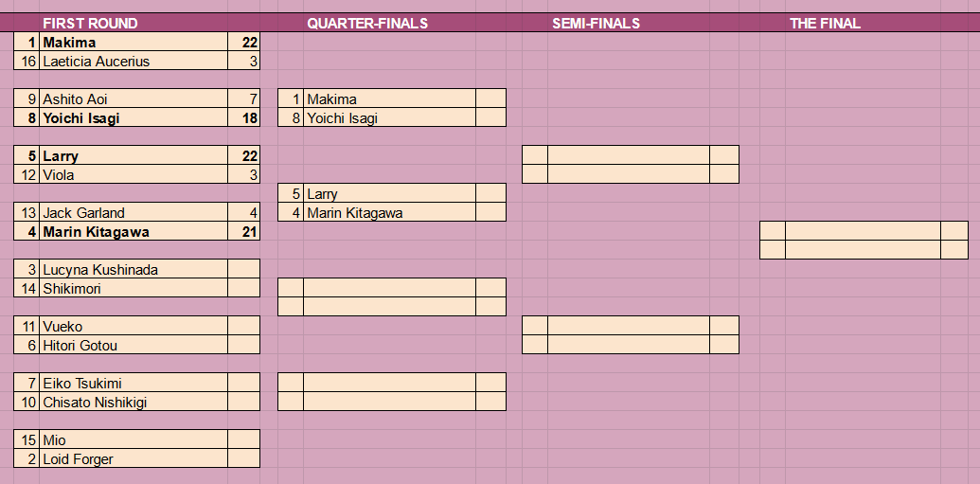
Task: Click the first empty Semi-Finals name cell
Action: (628, 155)
